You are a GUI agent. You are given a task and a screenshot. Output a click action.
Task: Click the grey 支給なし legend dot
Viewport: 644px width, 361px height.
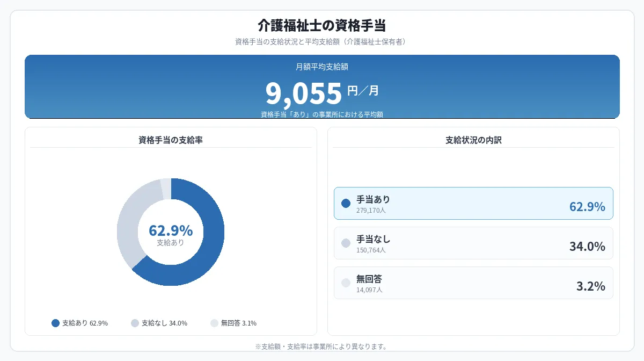[135, 323]
